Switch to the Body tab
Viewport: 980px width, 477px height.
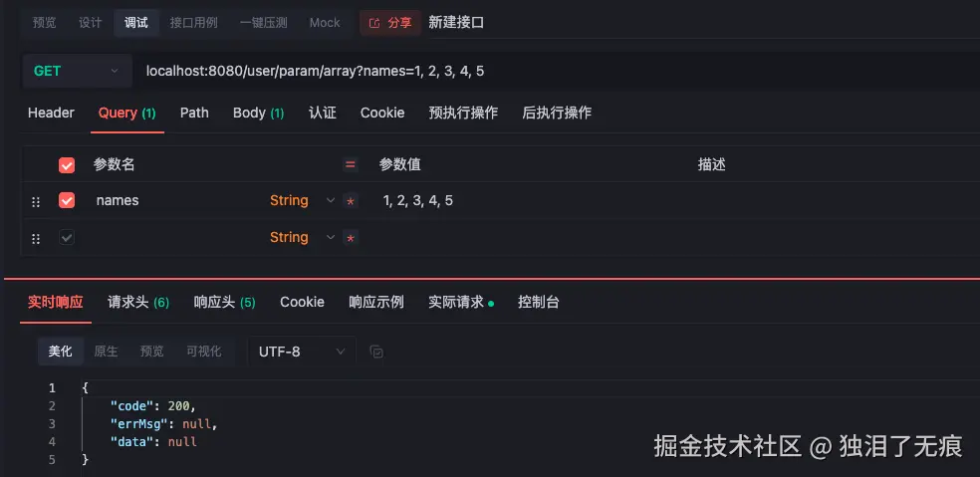click(x=258, y=113)
